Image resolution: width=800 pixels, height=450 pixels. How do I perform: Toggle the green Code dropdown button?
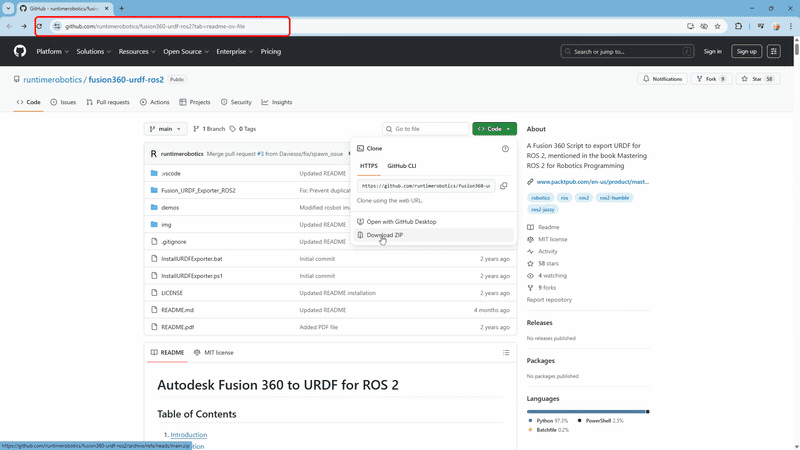click(494, 129)
